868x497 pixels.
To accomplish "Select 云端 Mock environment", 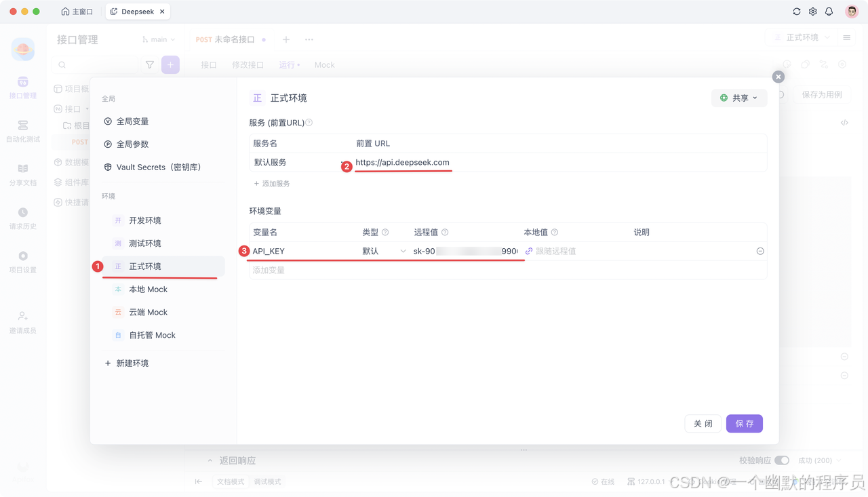I will (163, 313).
